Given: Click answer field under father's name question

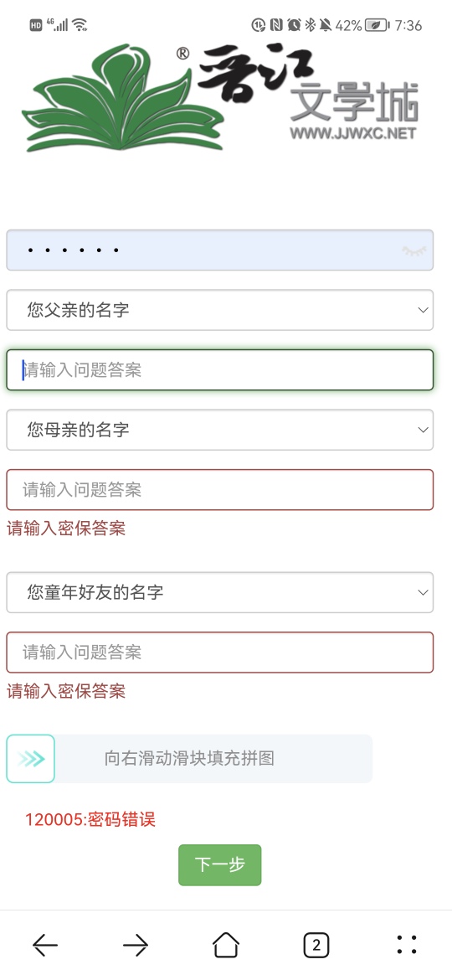Looking at the screenshot, I should pos(220,370).
